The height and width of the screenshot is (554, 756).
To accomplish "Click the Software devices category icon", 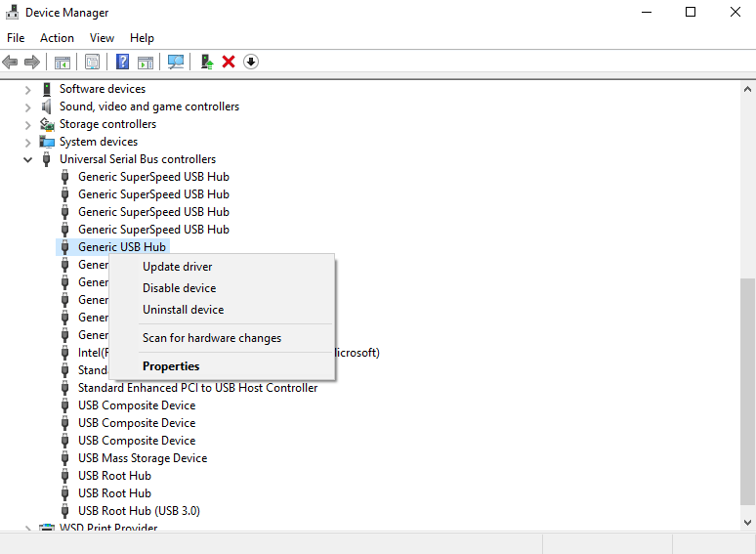I will coord(47,89).
